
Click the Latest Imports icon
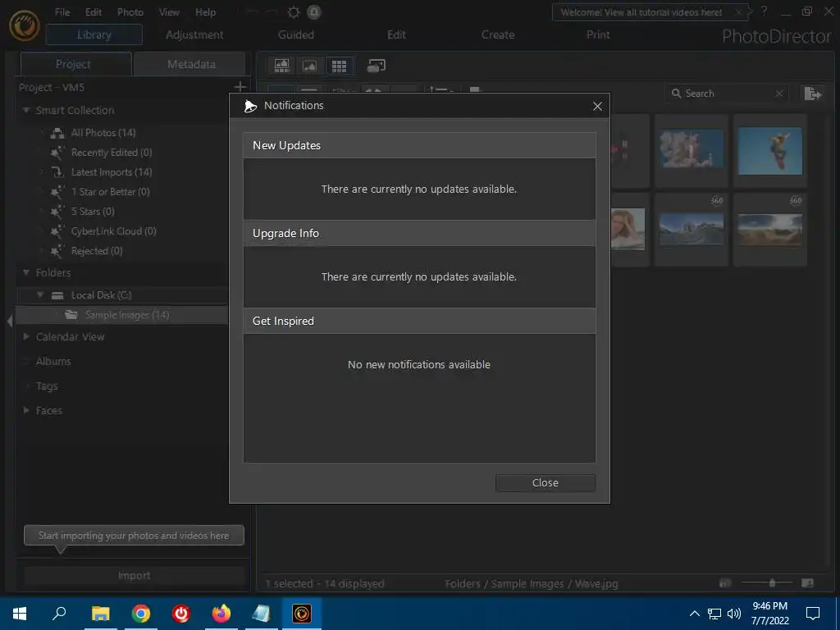tap(57, 172)
